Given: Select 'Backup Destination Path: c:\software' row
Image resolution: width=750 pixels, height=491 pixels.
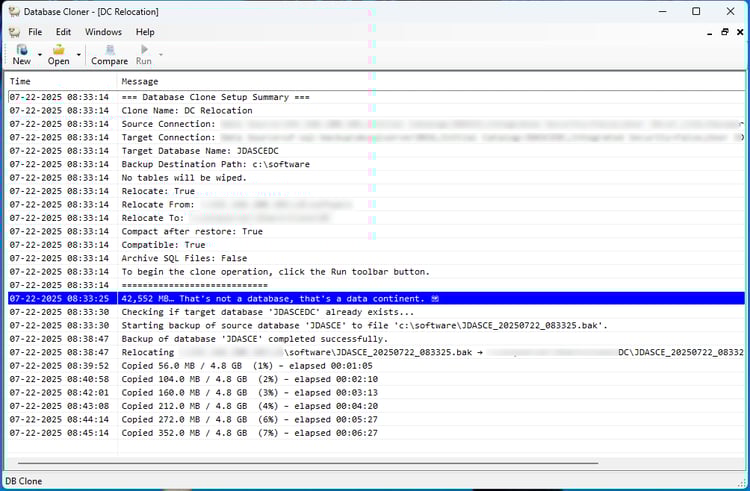Looking at the screenshot, I should tap(376, 164).
